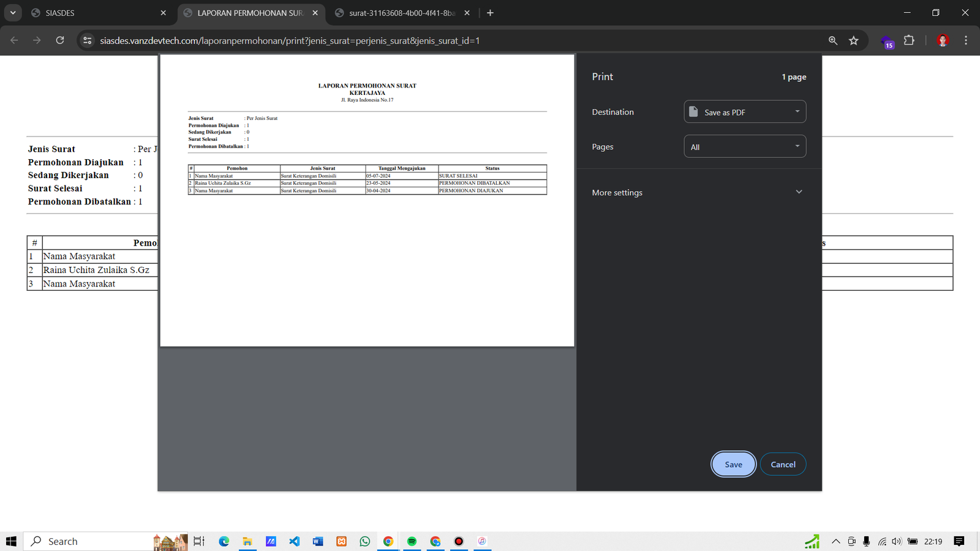Click the site information icon beside the URL

click(x=88, y=40)
